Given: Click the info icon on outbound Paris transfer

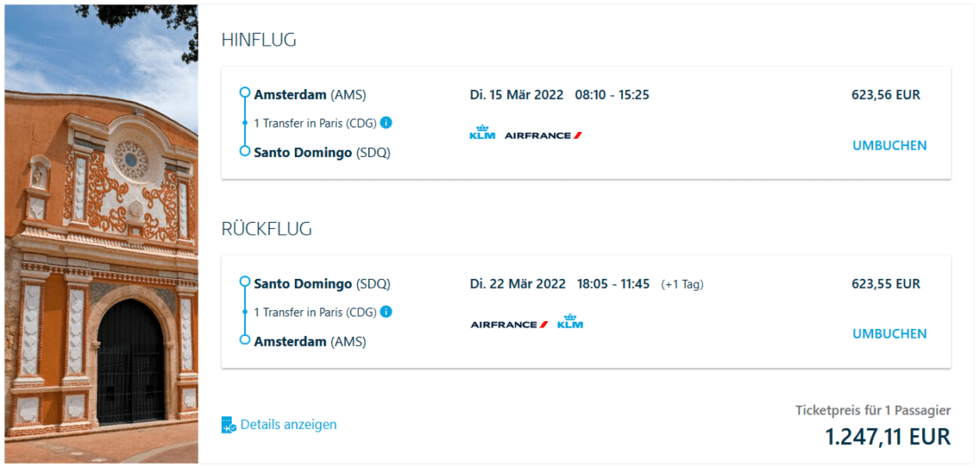Looking at the screenshot, I should (386, 123).
